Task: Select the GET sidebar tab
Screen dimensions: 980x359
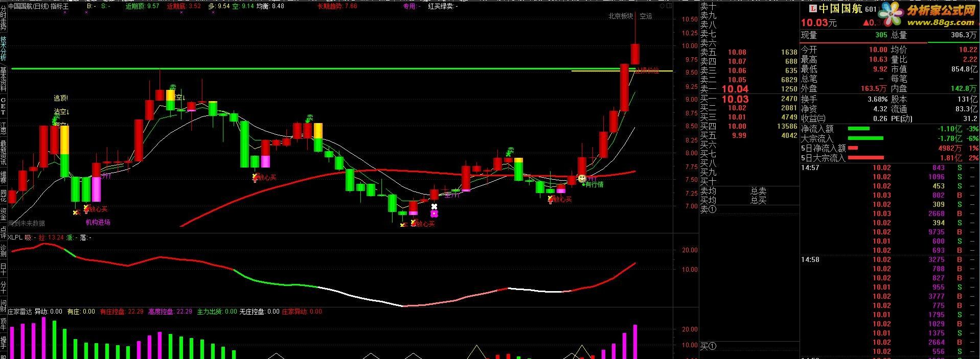Action: 4,106
